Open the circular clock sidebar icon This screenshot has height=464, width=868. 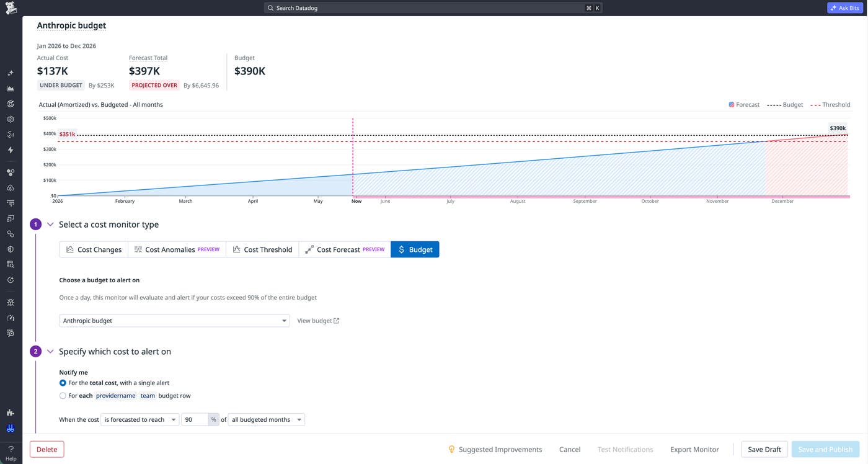(11, 280)
